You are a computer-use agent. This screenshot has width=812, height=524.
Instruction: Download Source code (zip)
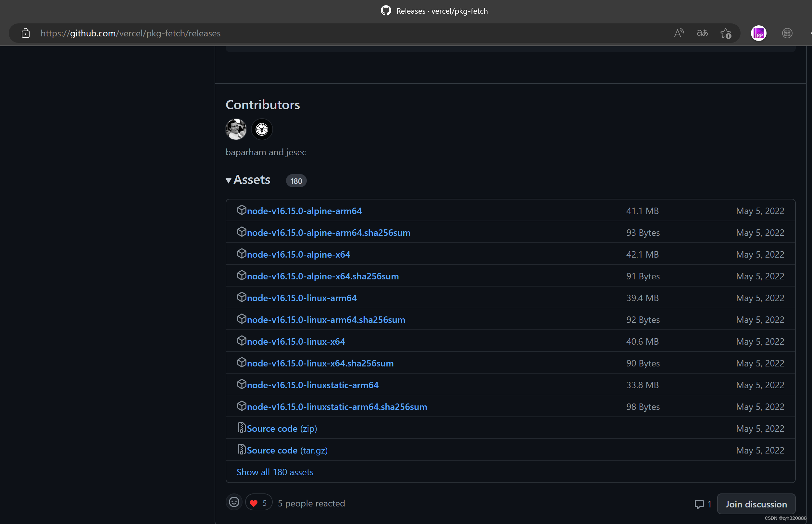(x=281, y=429)
